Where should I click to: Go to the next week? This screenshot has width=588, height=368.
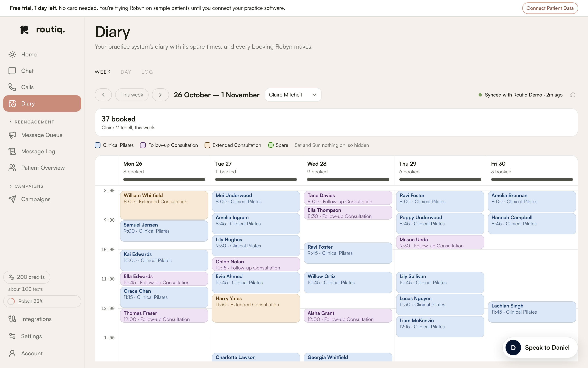click(160, 95)
